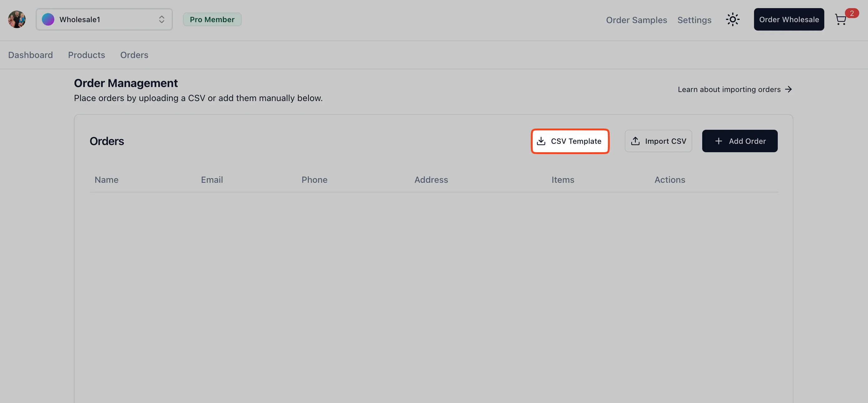Toggle the sun light/dark theme icon
This screenshot has height=403, width=868.
pyautogui.click(x=732, y=20)
